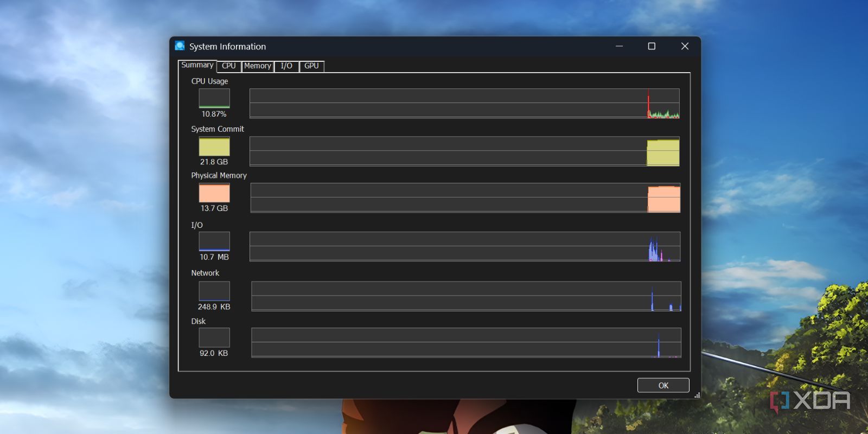Click the 10.7 MB I/O value

pos(214,257)
